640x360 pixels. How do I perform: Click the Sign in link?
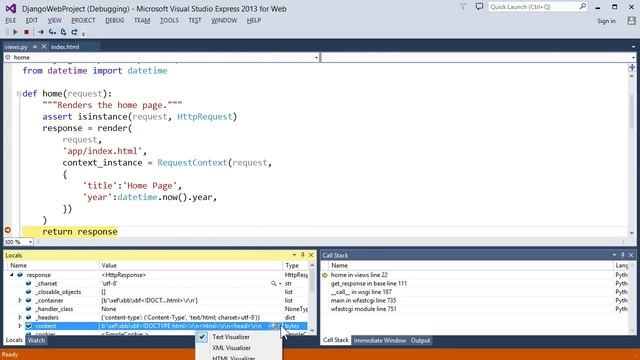(x=606, y=21)
